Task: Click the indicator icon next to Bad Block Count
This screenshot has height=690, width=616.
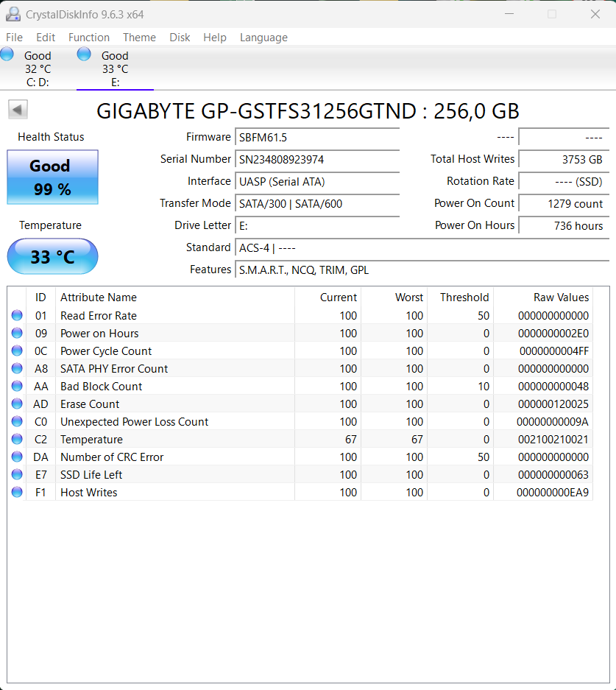Action: click(16, 386)
